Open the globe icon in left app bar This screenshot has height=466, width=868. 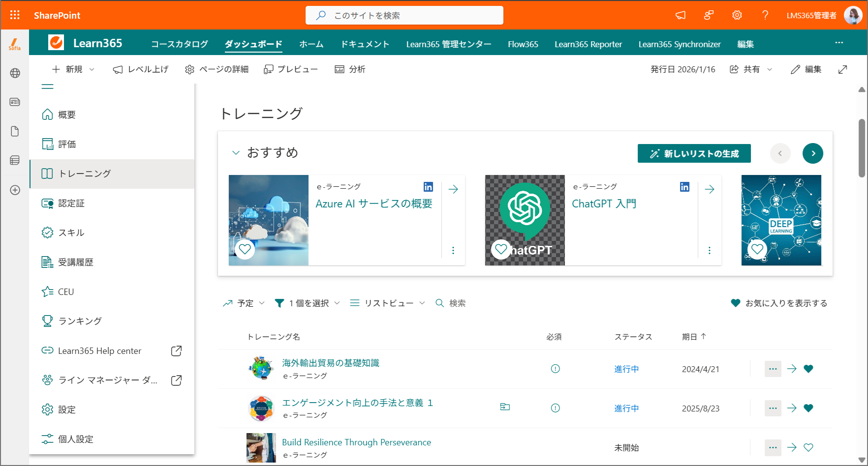[15, 73]
